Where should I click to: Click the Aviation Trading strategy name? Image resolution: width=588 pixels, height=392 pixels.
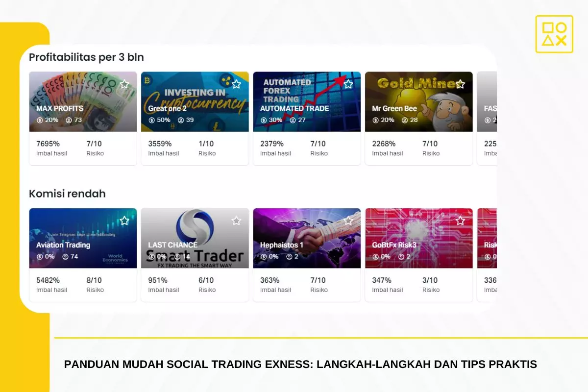point(63,245)
